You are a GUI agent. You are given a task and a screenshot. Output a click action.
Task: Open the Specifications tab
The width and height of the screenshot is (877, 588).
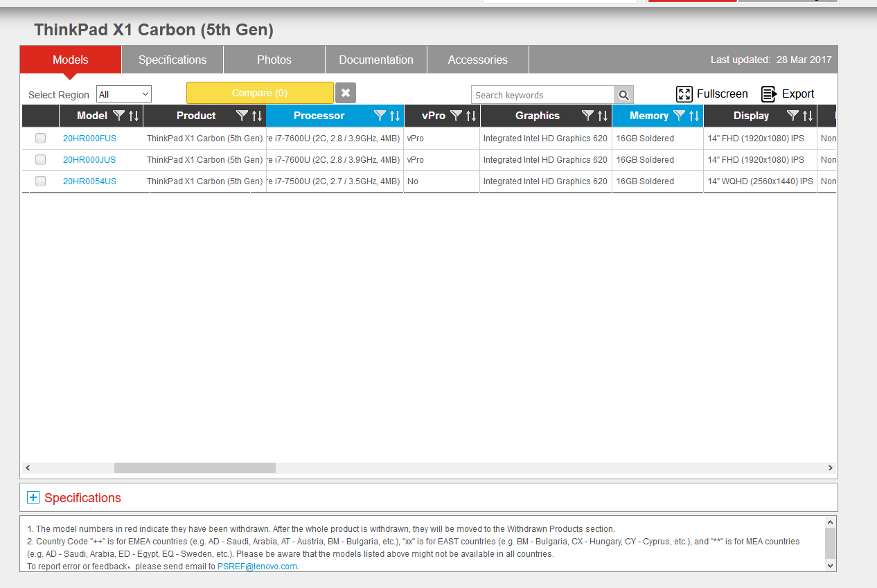[x=172, y=60]
